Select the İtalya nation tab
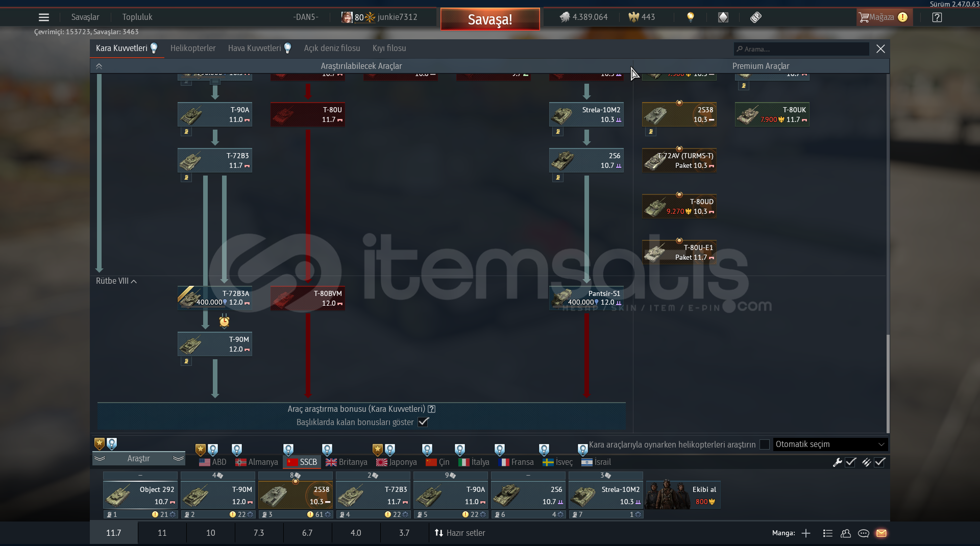Viewport: 980px width, 546px height. [474, 462]
